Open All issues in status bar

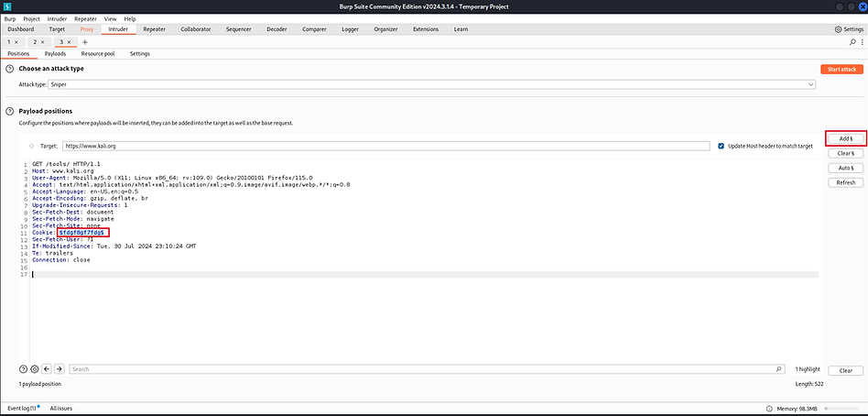point(61,409)
